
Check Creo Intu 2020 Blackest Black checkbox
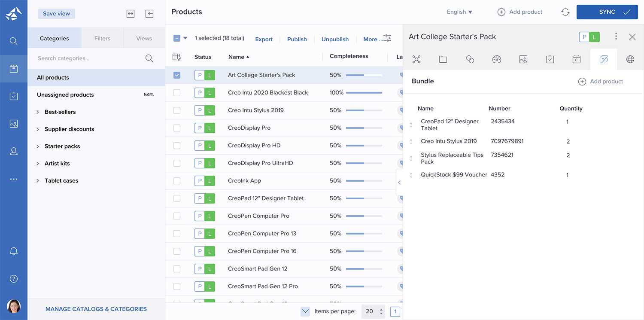point(177,93)
